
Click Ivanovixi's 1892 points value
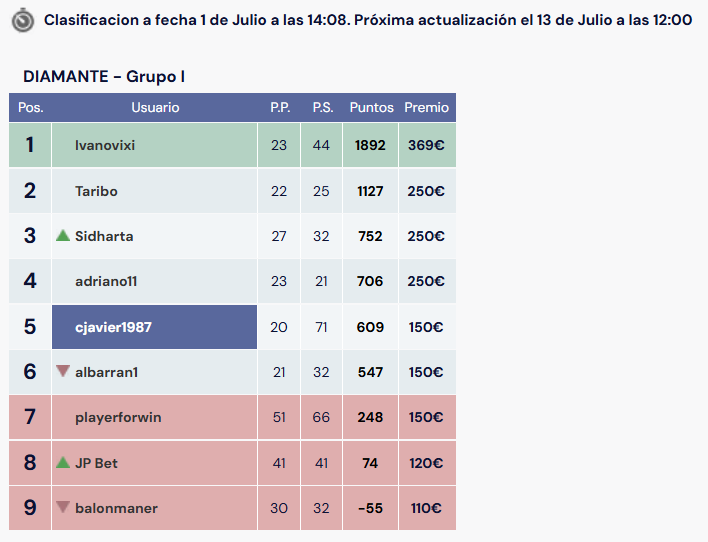tap(370, 145)
